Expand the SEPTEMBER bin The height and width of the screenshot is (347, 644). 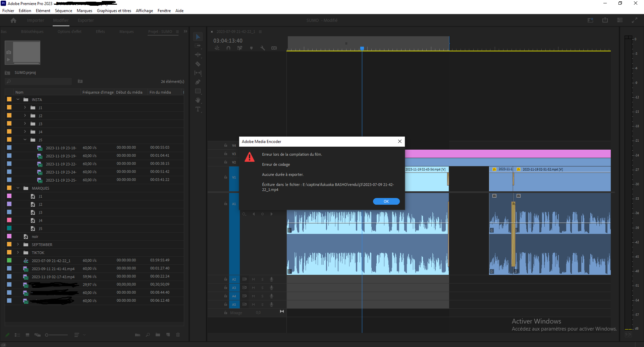click(18, 244)
